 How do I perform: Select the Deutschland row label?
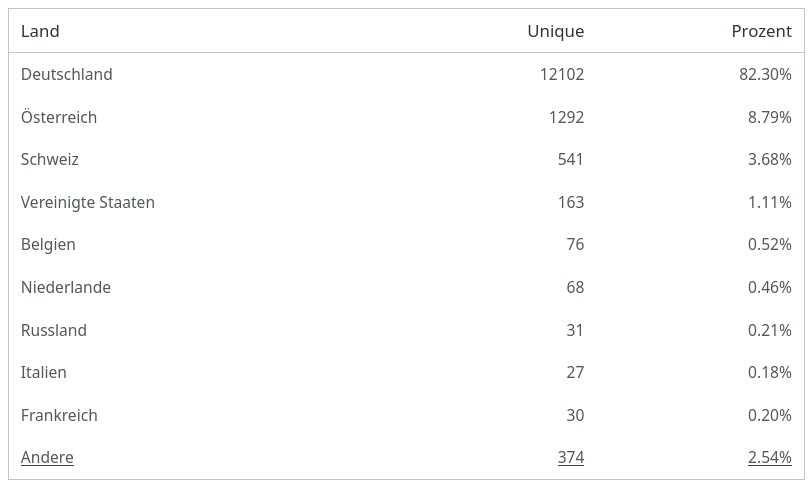click(66, 75)
